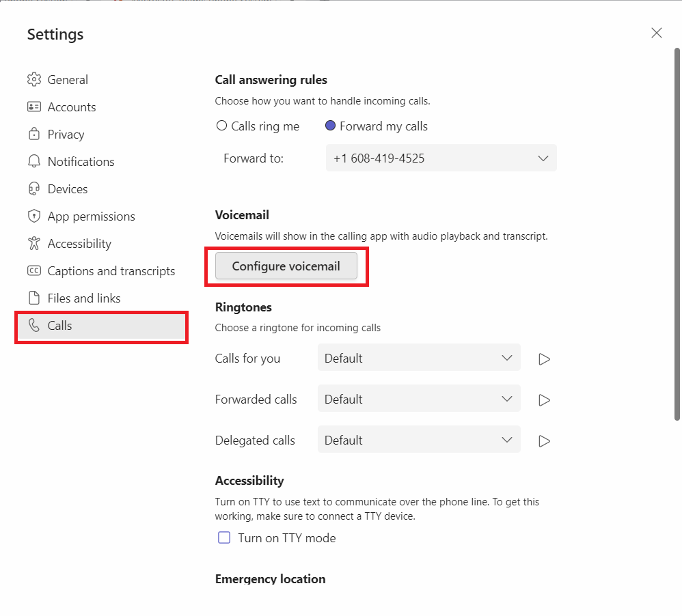Click the General gear icon
This screenshot has height=616, width=682.
(x=34, y=79)
